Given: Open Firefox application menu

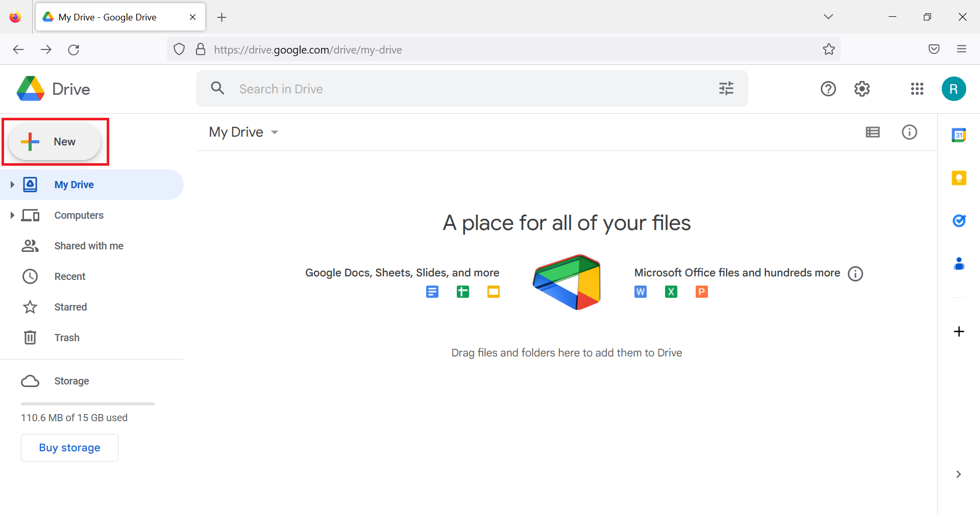Looking at the screenshot, I should (962, 49).
